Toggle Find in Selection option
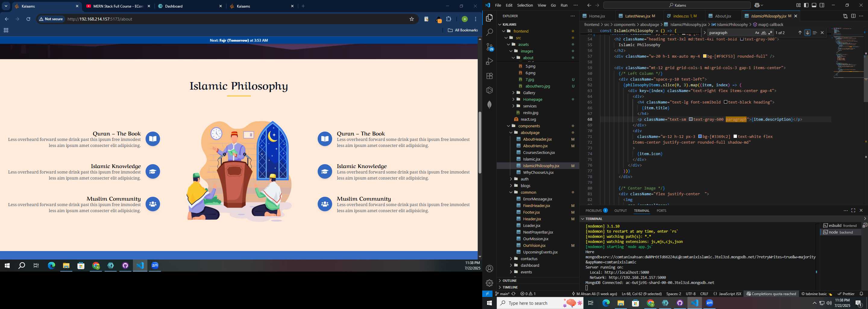The height and width of the screenshot is (309, 868). point(815,33)
